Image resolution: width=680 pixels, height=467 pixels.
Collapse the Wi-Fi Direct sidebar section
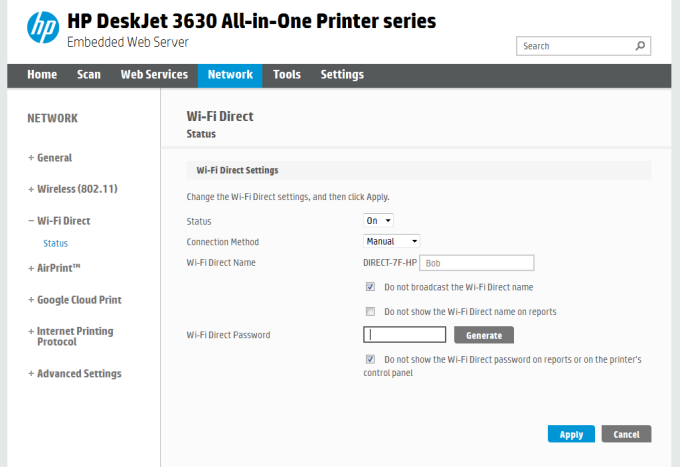63,221
